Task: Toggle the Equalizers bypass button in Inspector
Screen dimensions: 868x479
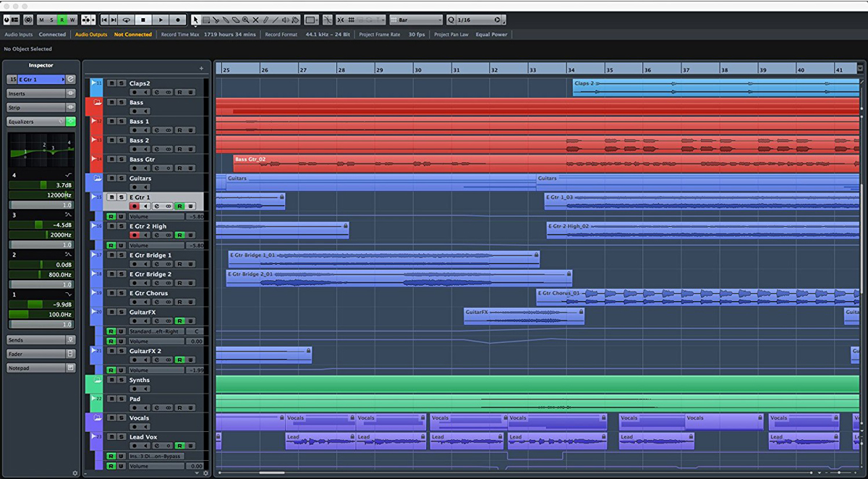Action: (x=70, y=122)
